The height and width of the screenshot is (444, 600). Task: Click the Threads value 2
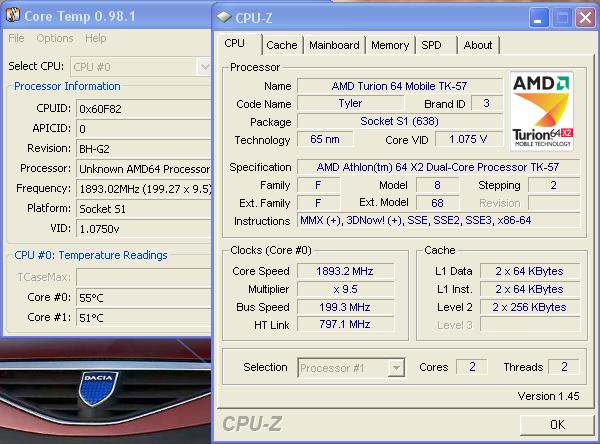click(564, 367)
